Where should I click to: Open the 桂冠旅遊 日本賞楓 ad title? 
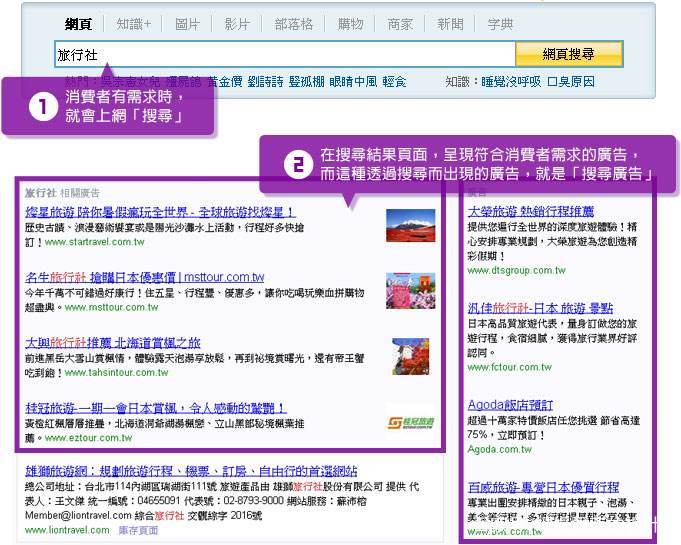156,408
